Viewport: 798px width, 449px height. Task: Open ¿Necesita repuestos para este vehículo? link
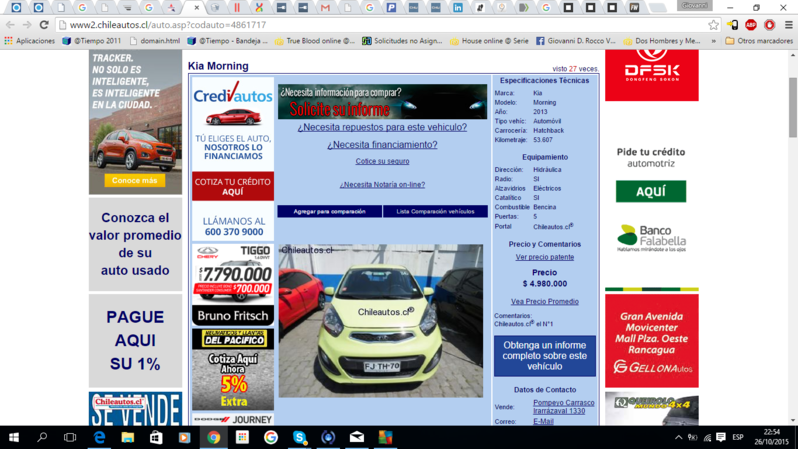coord(382,127)
